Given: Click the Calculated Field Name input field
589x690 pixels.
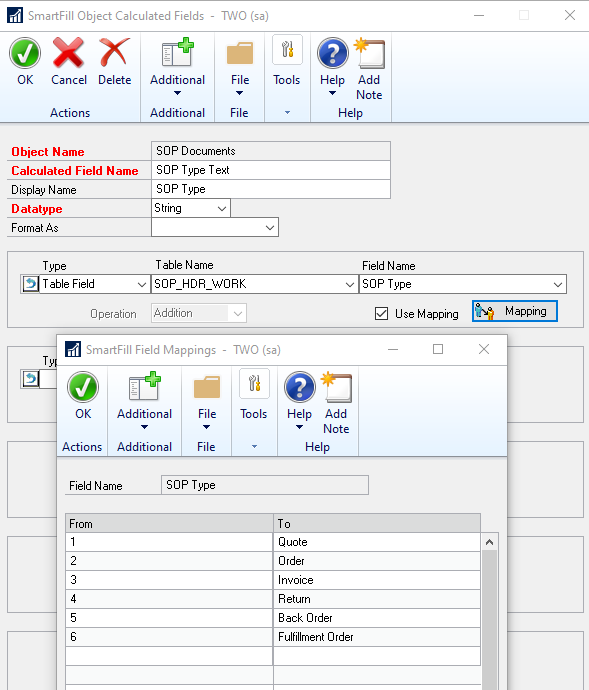Looking at the screenshot, I should click(271, 170).
